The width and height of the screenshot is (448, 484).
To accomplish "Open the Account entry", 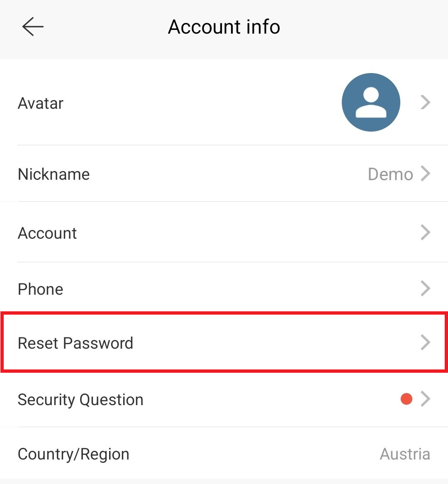I will coord(224,232).
